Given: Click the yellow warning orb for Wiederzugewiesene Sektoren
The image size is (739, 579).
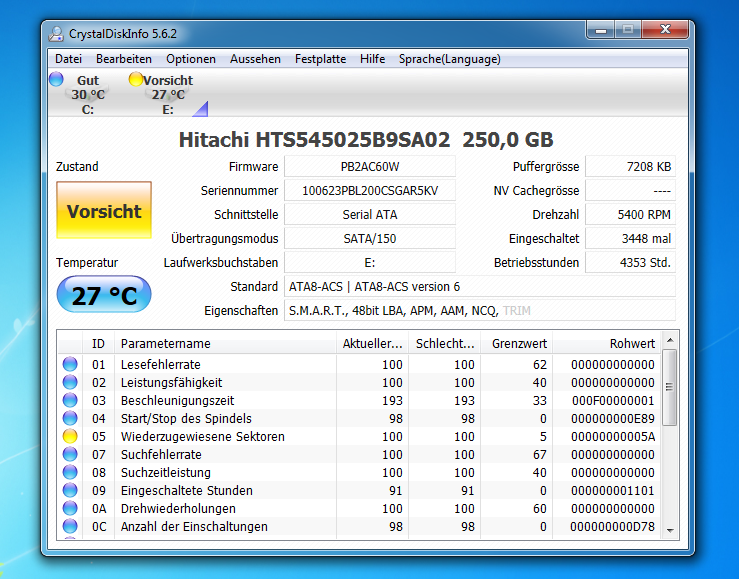Looking at the screenshot, I should click(70, 436).
